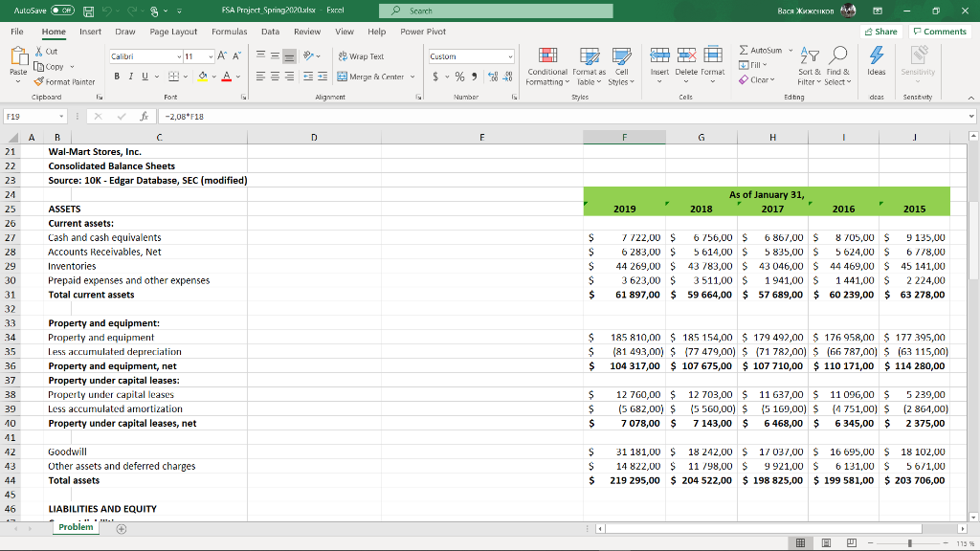Apply the yellow Fill Color
Viewport: 980px width, 551px height.
click(203, 77)
